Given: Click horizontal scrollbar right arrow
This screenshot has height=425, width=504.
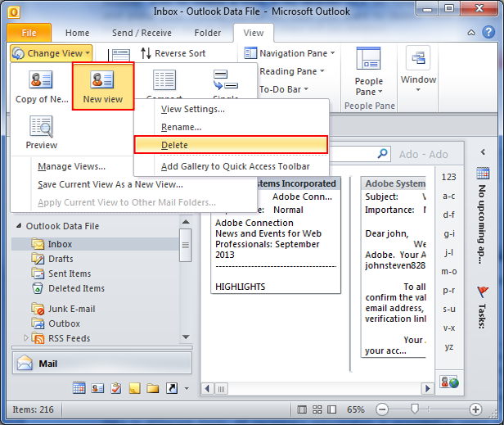Looking at the screenshot, I should 427,389.
